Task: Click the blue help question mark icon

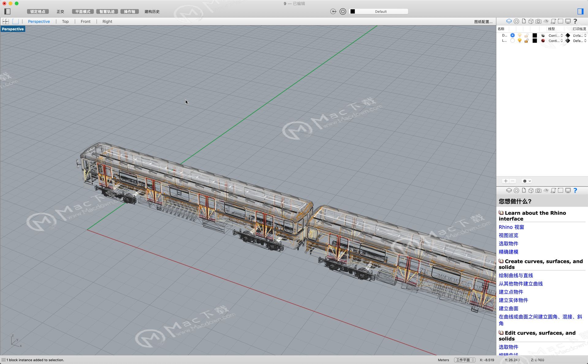Action: tap(575, 190)
